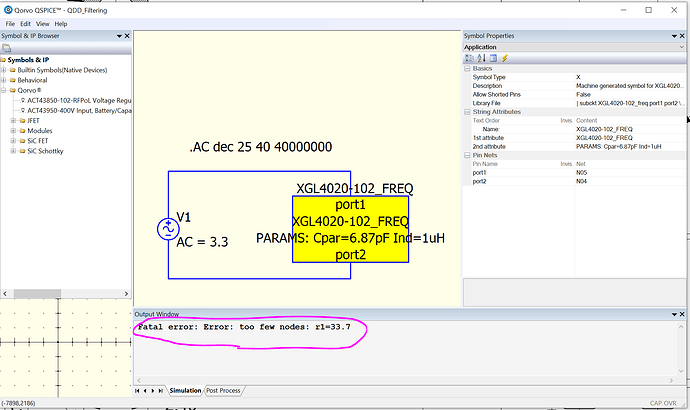The height and width of the screenshot is (410, 690).
Task: Go to the first output tab using the arrow
Action: click(137, 391)
